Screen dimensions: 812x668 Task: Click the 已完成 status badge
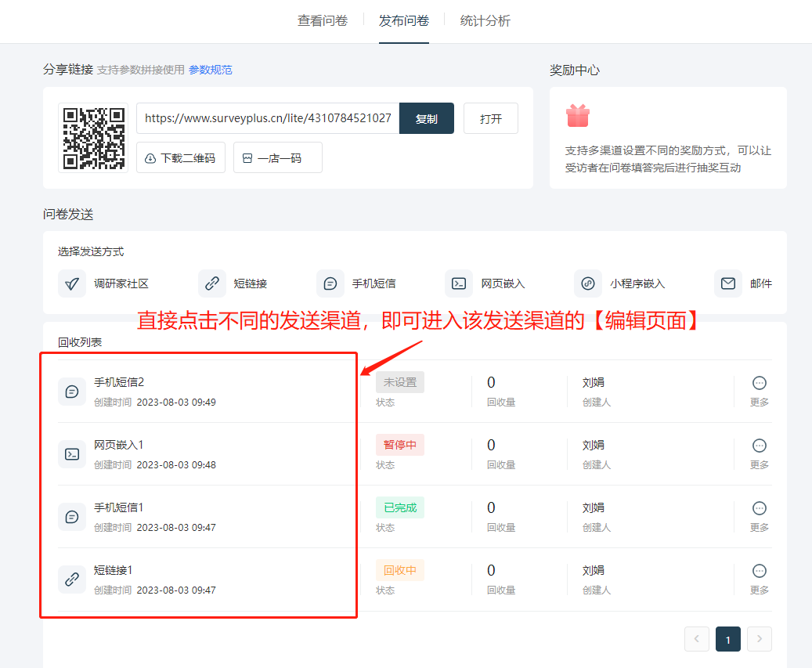[x=400, y=507]
